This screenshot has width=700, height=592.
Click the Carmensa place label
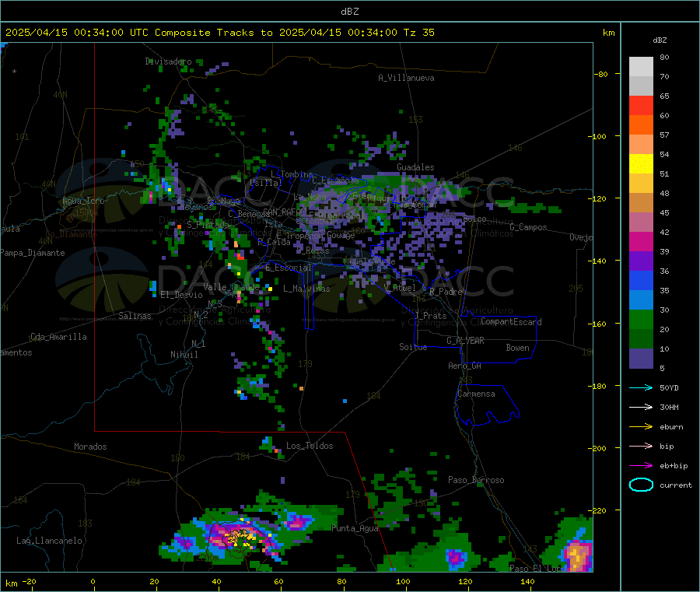(476, 394)
